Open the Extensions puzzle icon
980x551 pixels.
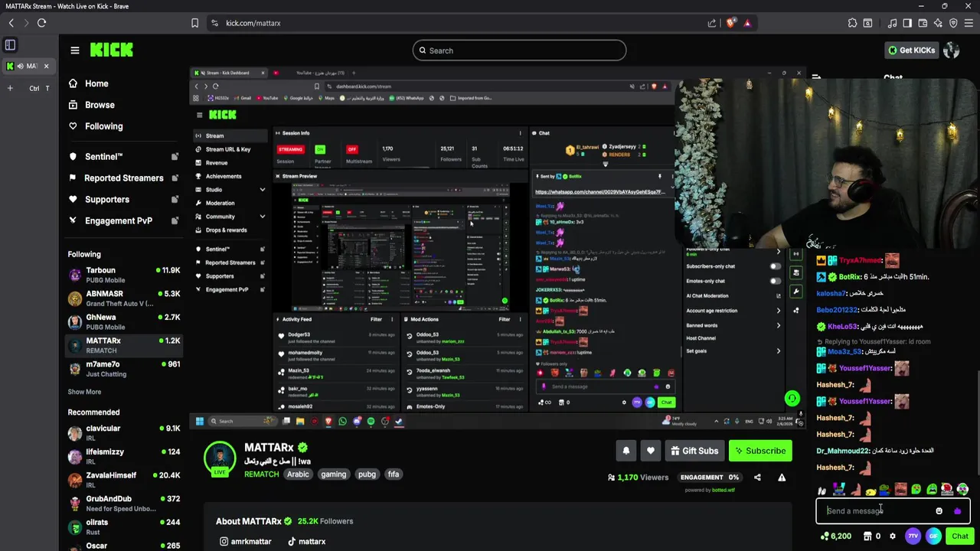coord(852,23)
